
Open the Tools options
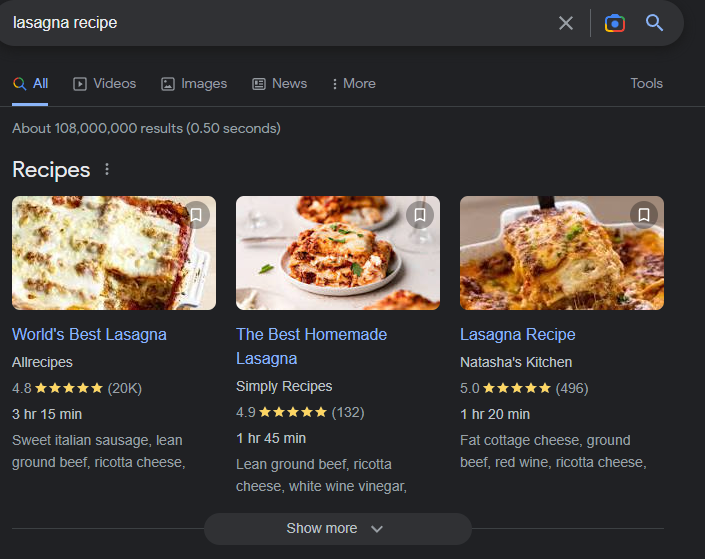646,84
